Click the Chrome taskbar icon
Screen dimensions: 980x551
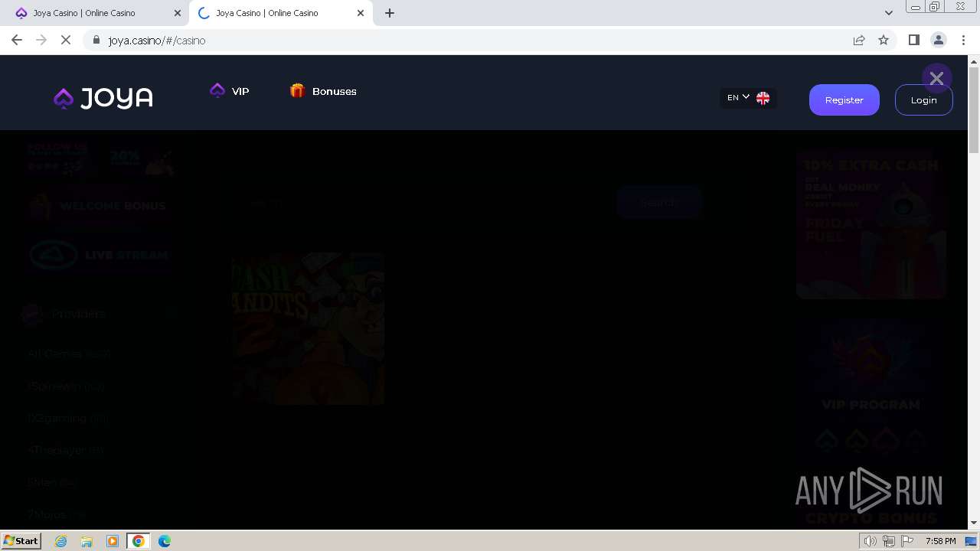(x=139, y=541)
